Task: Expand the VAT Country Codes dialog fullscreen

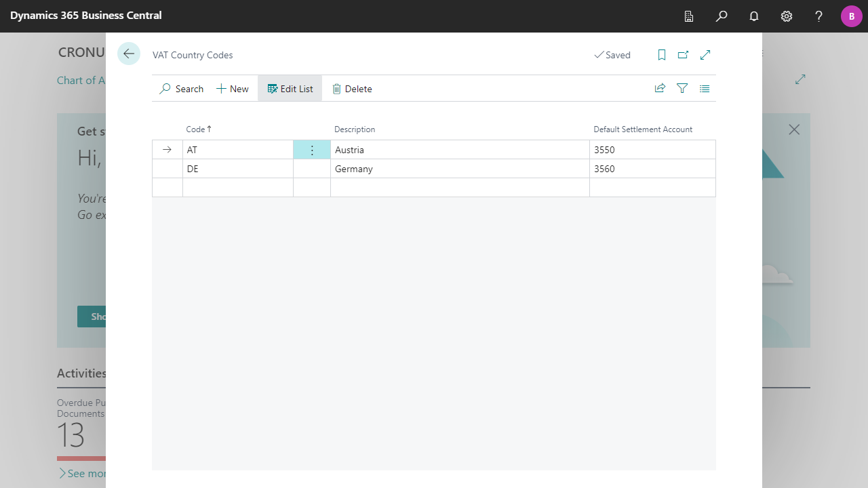Action: [705, 55]
